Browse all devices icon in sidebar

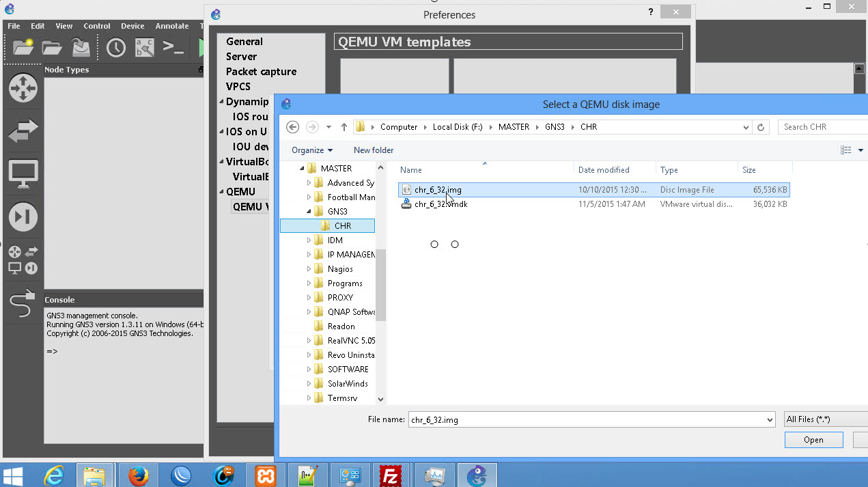23,260
